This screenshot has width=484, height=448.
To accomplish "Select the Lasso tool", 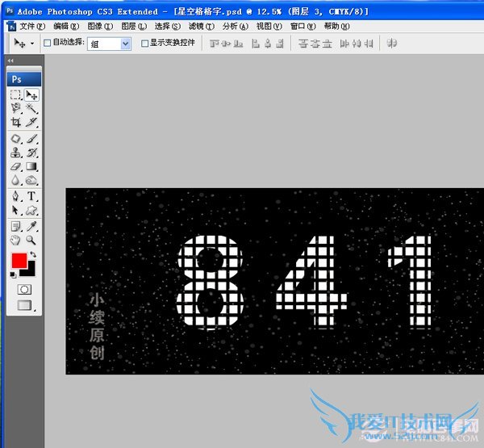I will click(x=15, y=108).
